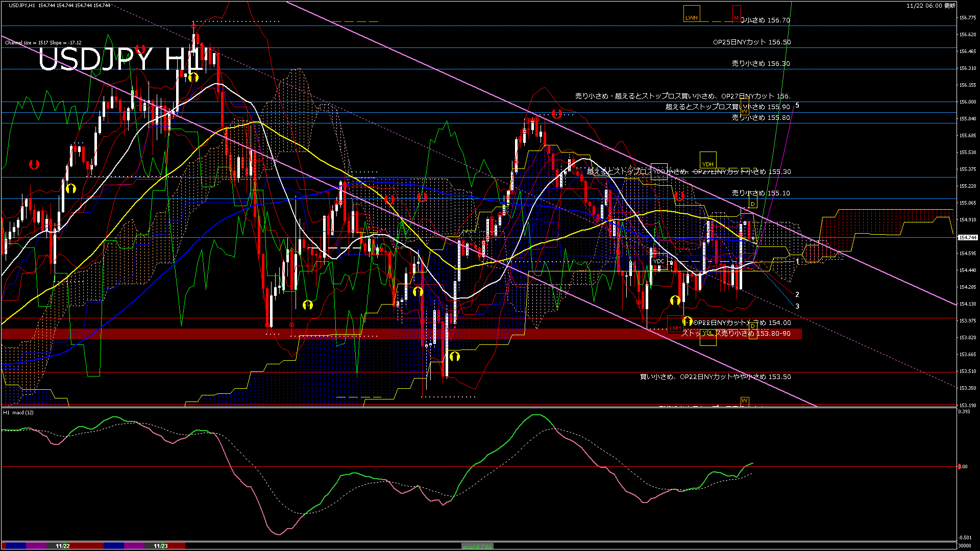Select the white YDO marker box
Viewport: 980px width, 551px height.
pos(659,171)
